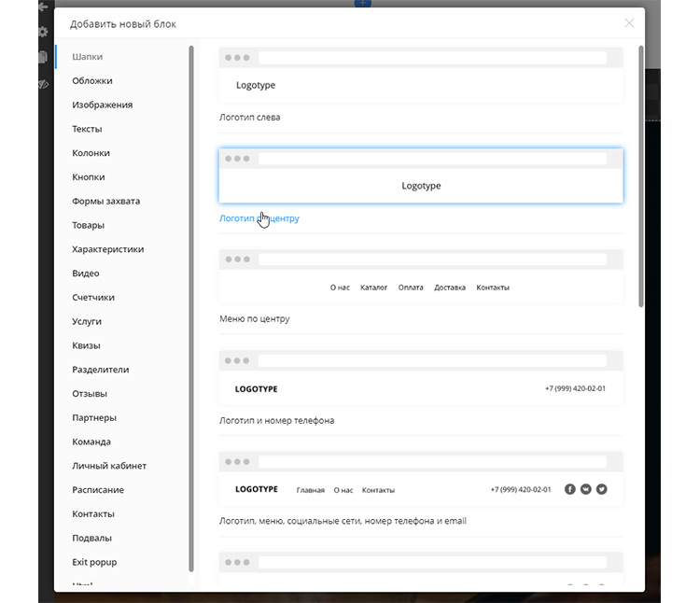700x603 pixels.
Task: Open the Exit popup category
Action: (x=94, y=562)
